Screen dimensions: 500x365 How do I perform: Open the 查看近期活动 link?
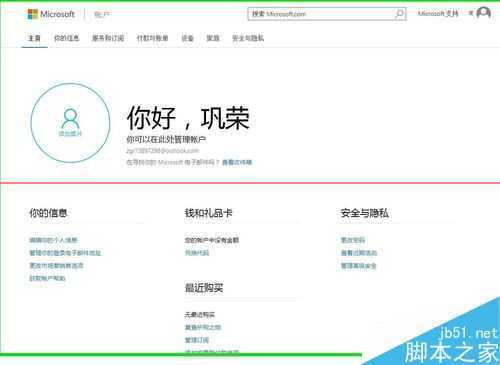coord(359,253)
